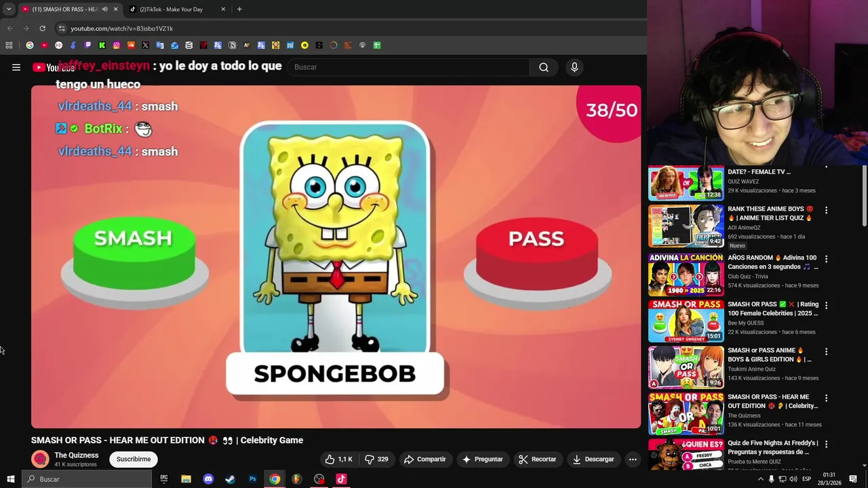The width and height of the screenshot is (868, 488).
Task: Open Quiz de Five Nights At Freddy's title
Action: (772, 447)
